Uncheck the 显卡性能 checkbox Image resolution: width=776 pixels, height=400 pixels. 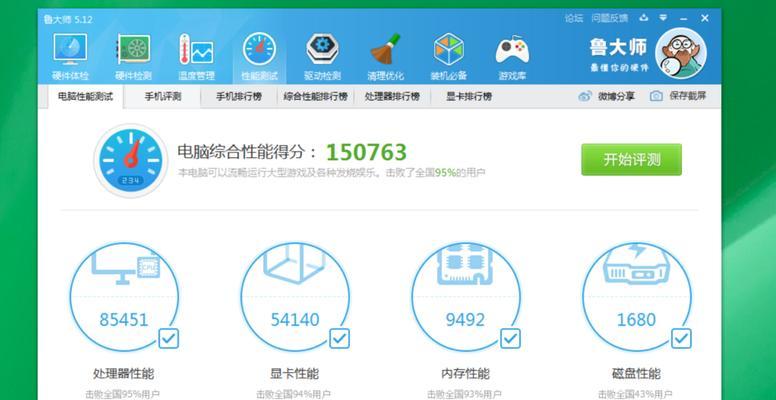340,339
